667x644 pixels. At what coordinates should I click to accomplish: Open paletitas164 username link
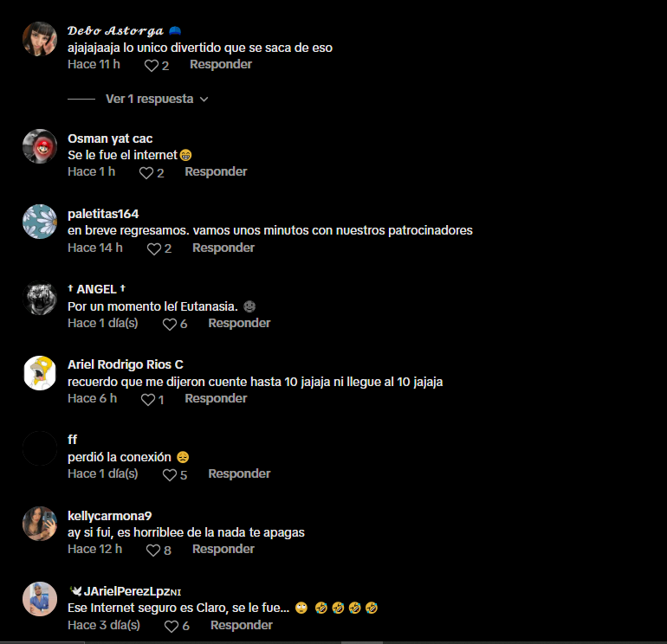pos(103,214)
